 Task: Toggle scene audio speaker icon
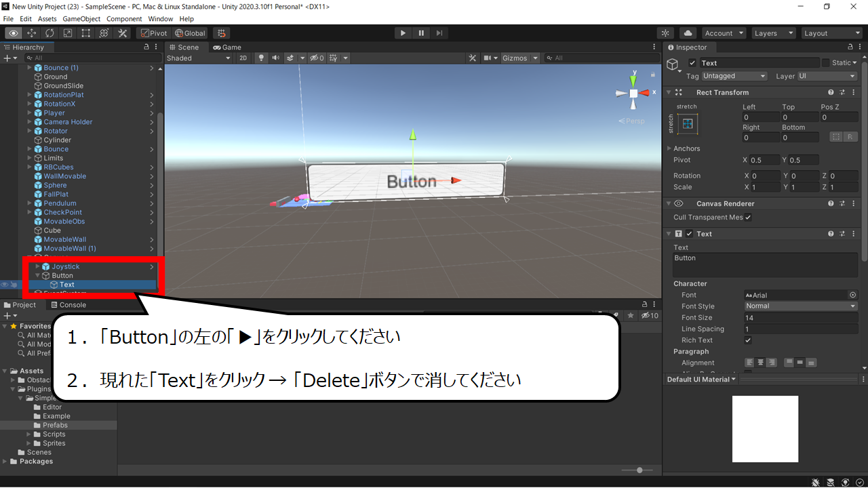pyautogui.click(x=275, y=58)
